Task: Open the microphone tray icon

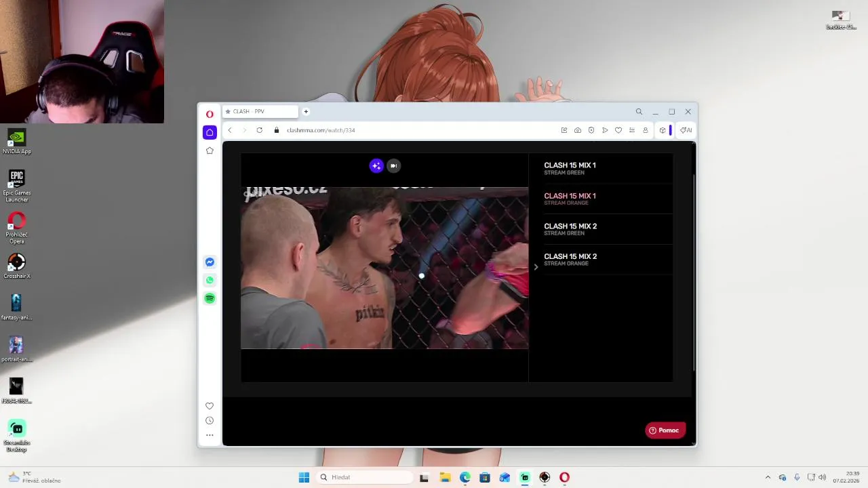Action: [x=797, y=477]
